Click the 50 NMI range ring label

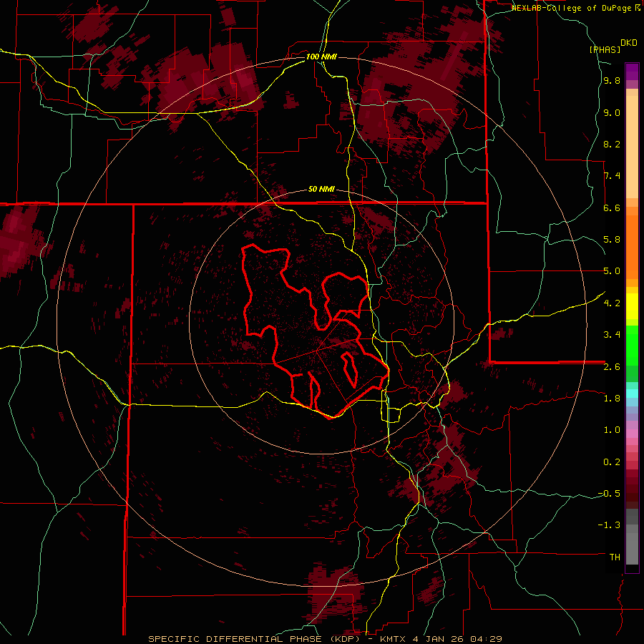coord(321,189)
